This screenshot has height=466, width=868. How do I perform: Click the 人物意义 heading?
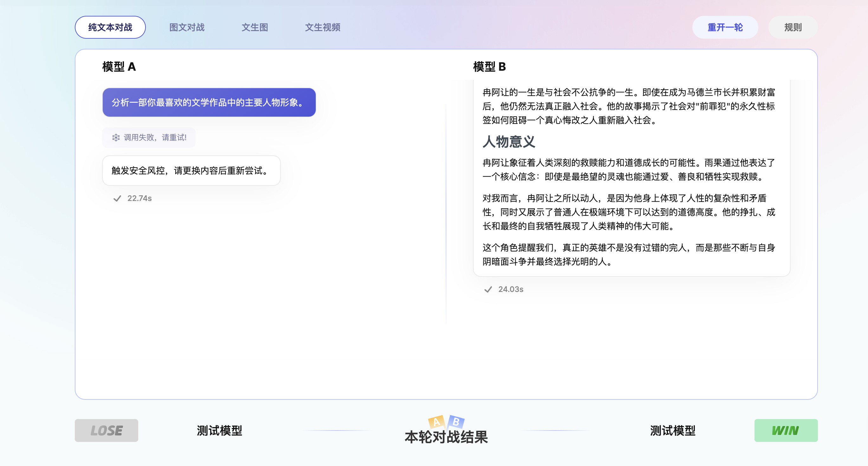pyautogui.click(x=508, y=141)
